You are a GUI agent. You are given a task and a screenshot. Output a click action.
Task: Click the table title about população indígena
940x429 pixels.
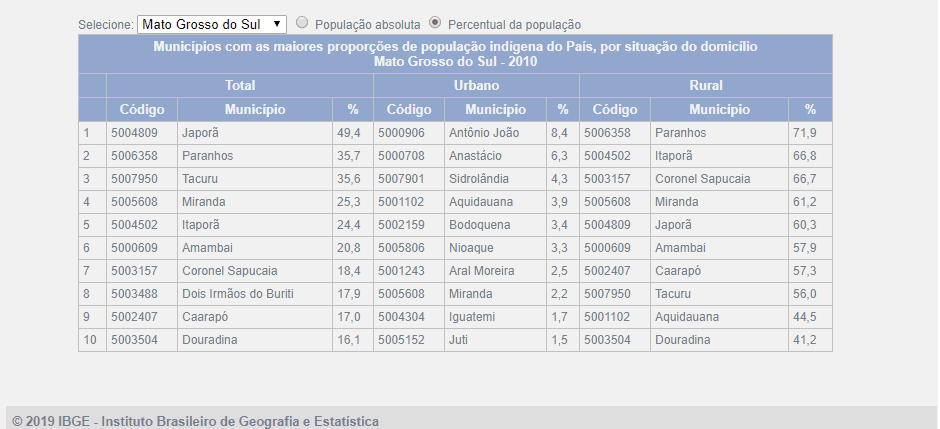(x=455, y=54)
